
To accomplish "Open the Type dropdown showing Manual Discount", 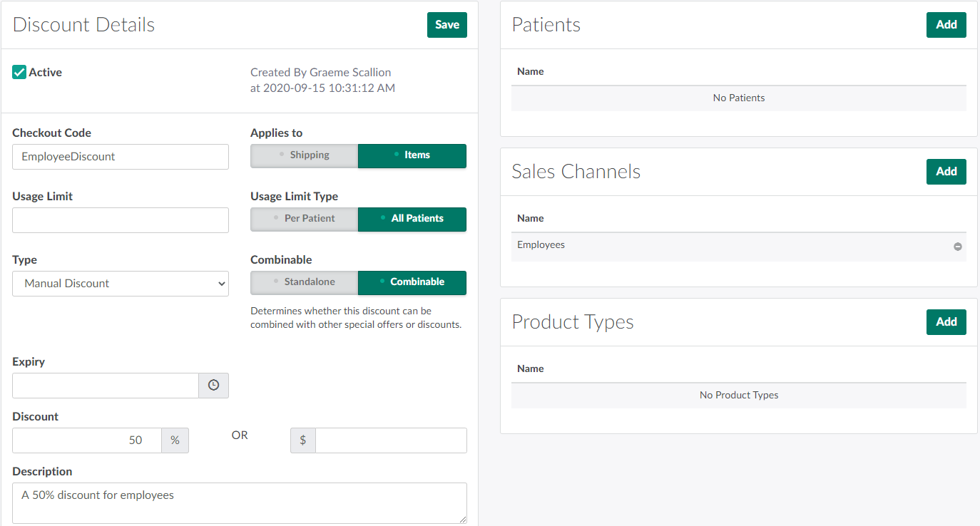I will [121, 284].
